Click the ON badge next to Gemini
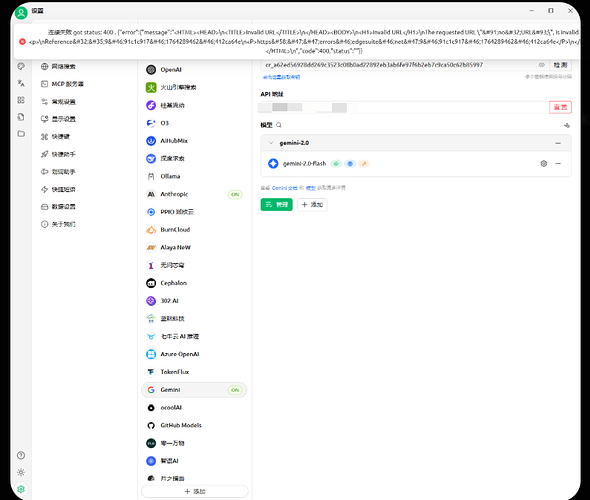 (x=235, y=390)
